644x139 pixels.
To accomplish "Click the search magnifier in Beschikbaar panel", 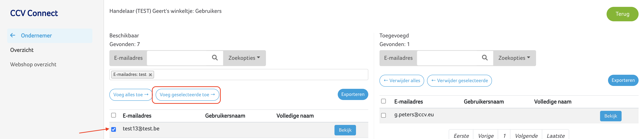I will (x=214, y=58).
